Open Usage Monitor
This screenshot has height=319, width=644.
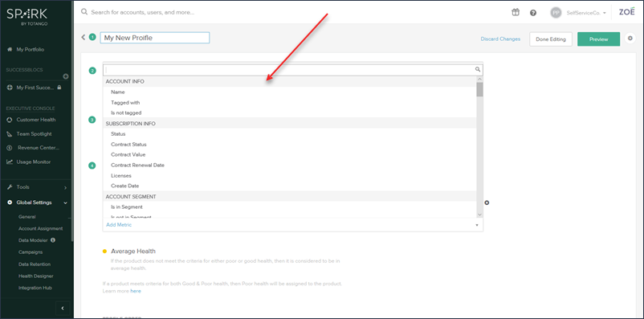[33, 162]
